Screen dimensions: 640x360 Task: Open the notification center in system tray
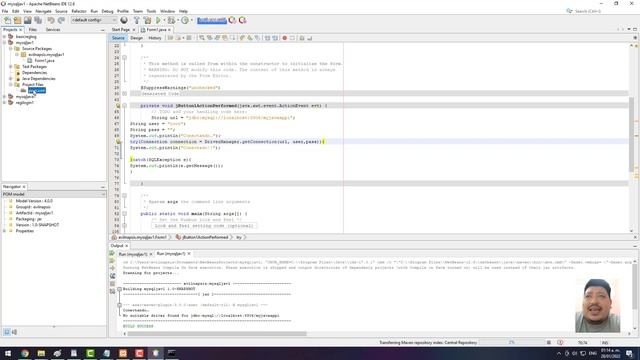pos(630,353)
